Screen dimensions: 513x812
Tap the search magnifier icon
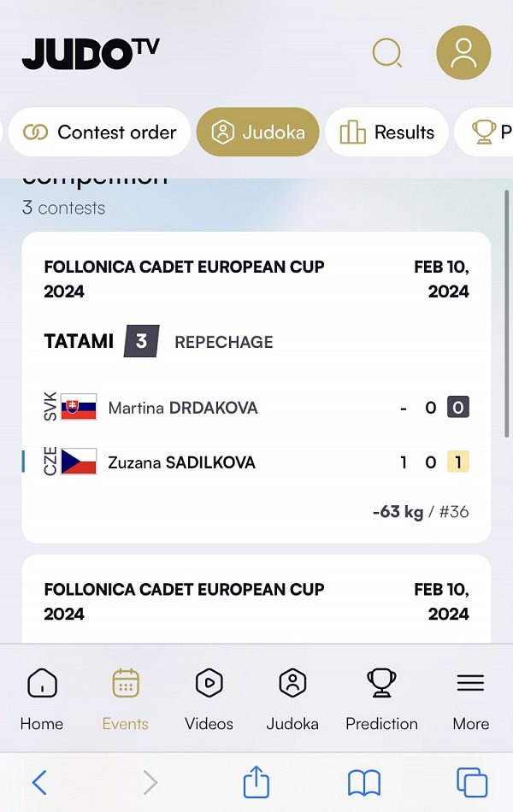point(387,54)
